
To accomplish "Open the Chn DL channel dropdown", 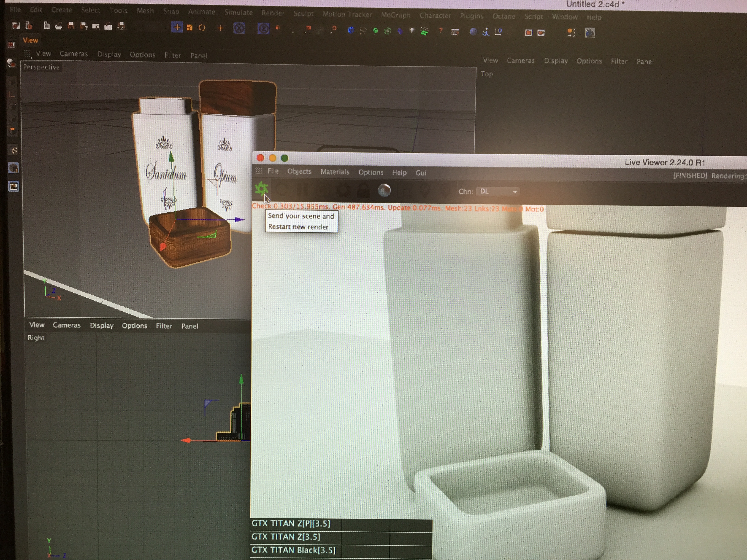I will coord(498,191).
